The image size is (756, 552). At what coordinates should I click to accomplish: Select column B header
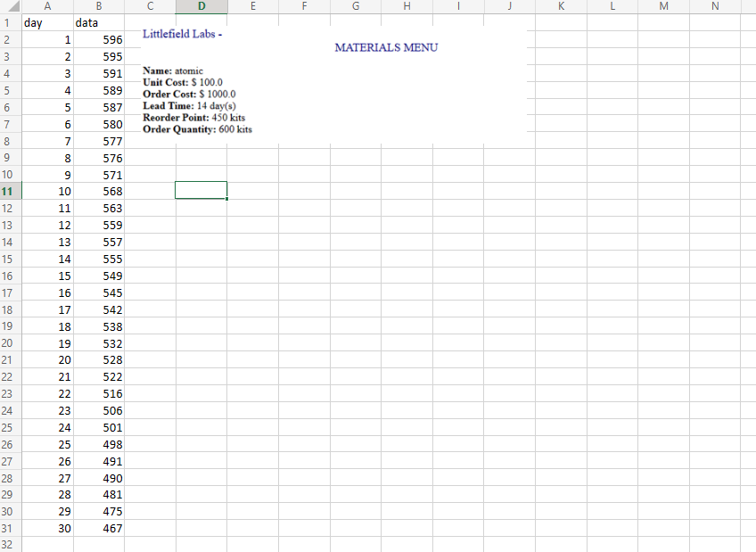(98, 6)
